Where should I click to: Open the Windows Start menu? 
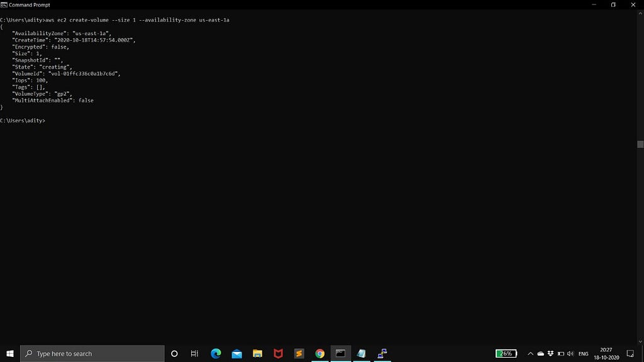10,353
